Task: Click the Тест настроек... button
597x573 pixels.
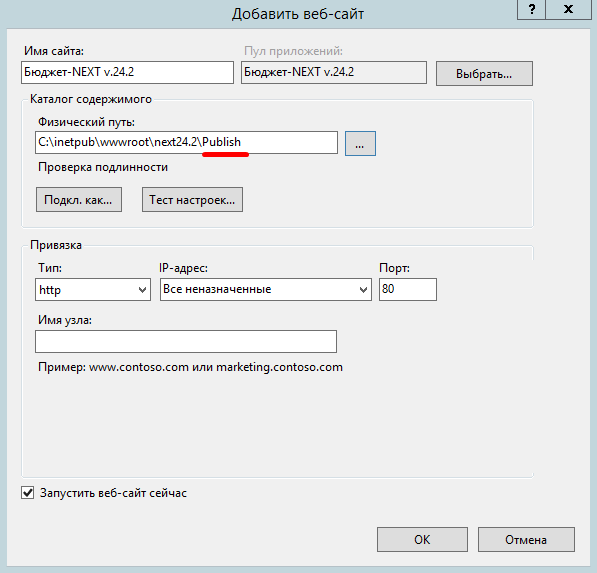Action: (x=192, y=199)
